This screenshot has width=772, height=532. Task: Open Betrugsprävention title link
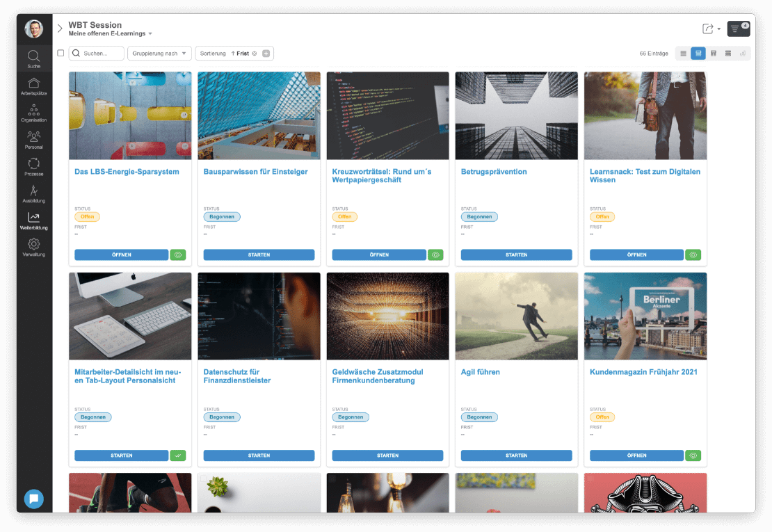coord(494,172)
